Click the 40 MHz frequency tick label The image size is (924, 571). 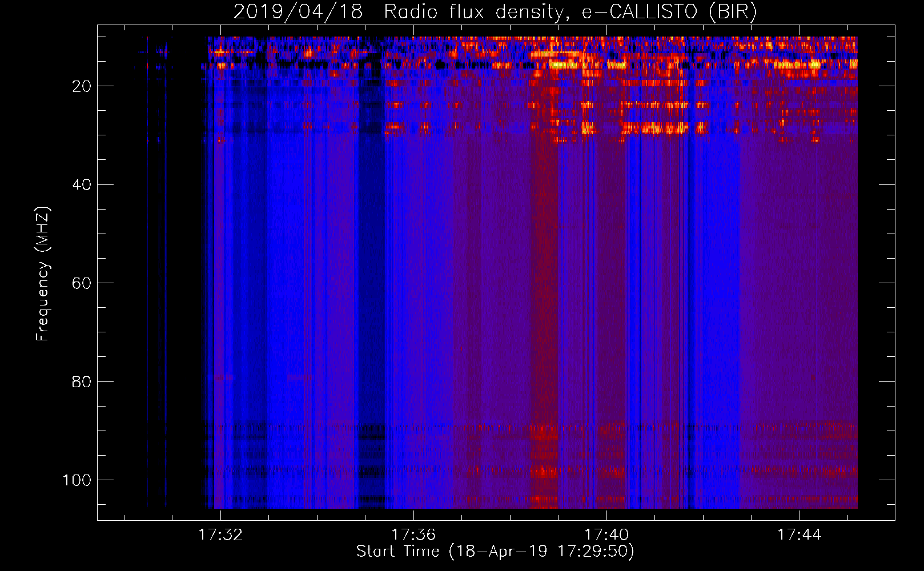point(82,185)
